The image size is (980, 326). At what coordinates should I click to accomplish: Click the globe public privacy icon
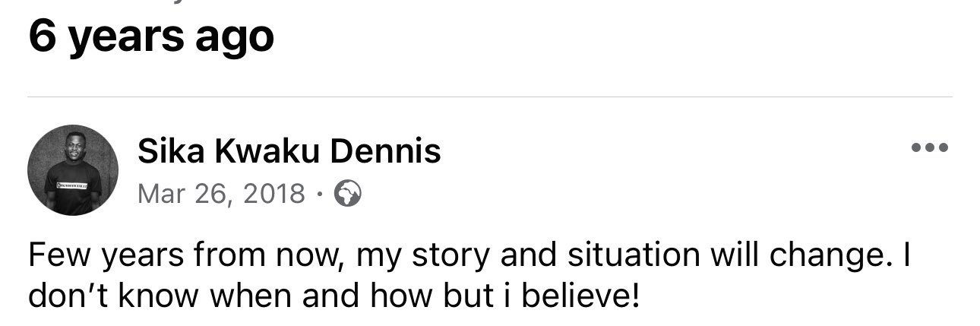[347, 195]
